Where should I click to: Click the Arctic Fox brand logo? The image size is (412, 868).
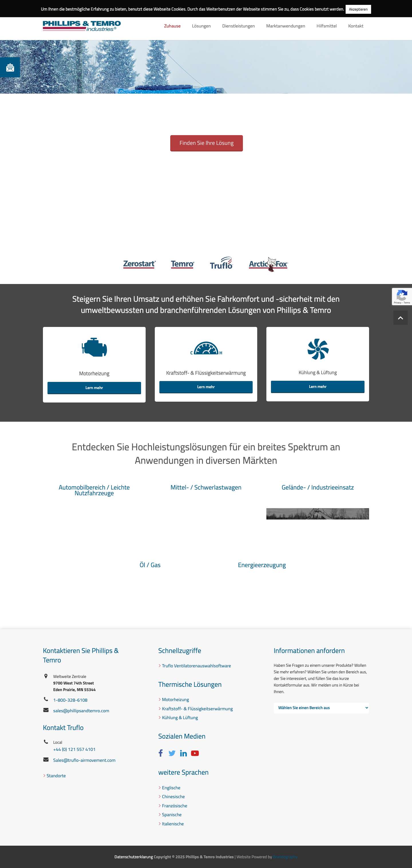268,264
